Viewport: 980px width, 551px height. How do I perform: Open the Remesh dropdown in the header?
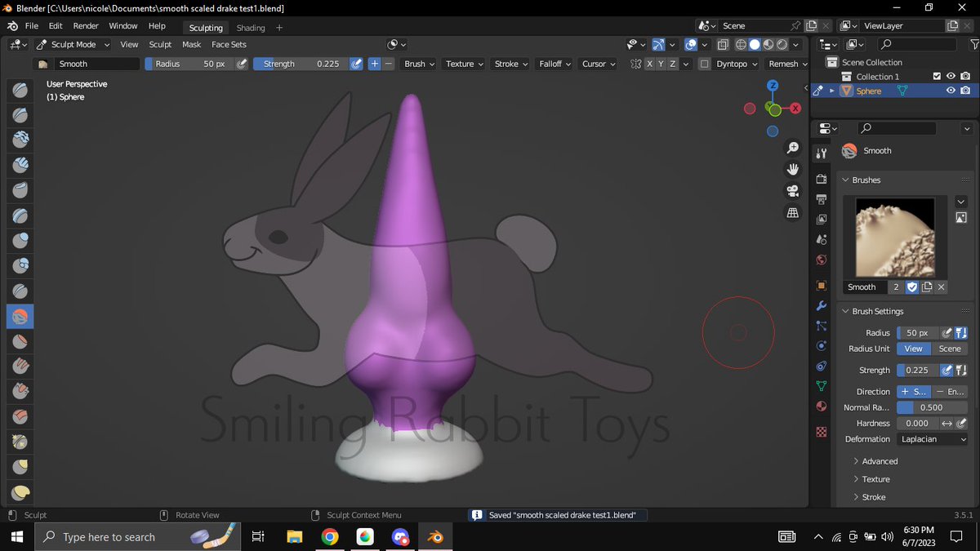pos(786,64)
